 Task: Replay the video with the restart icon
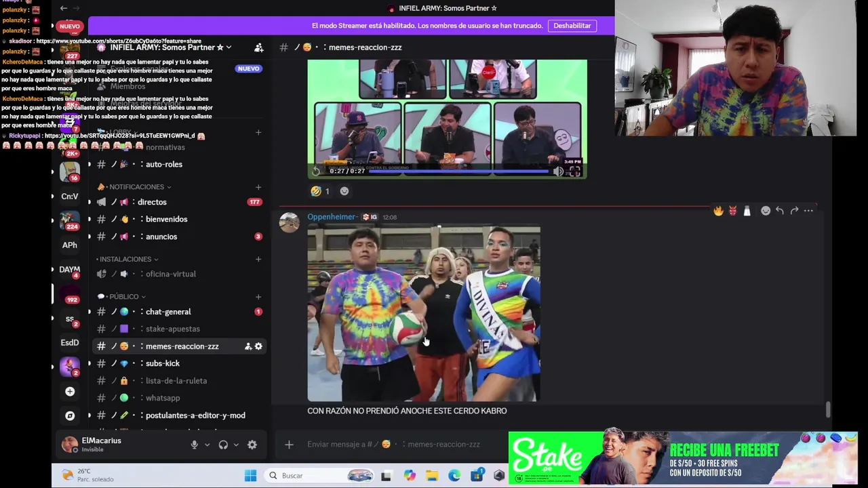pyautogui.click(x=316, y=171)
